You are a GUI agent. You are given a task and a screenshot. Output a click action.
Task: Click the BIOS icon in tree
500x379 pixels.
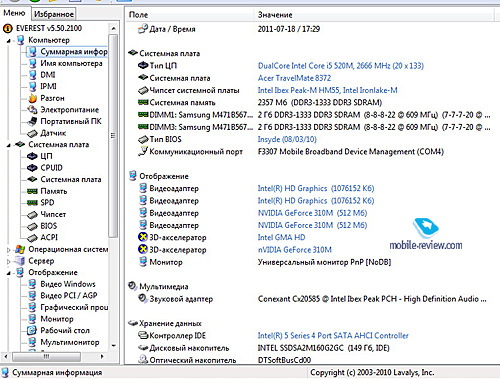(32, 226)
